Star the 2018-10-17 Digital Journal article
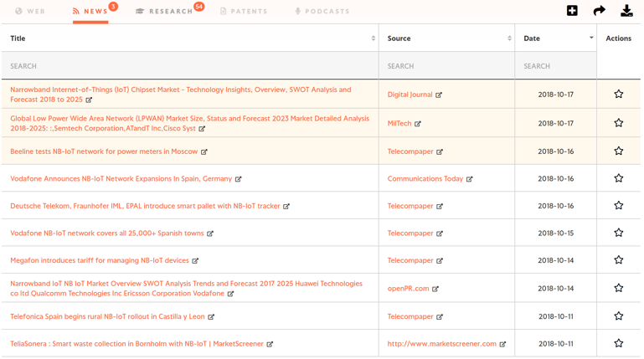Image resolution: width=644 pixels, height=359 pixels. [x=618, y=95]
